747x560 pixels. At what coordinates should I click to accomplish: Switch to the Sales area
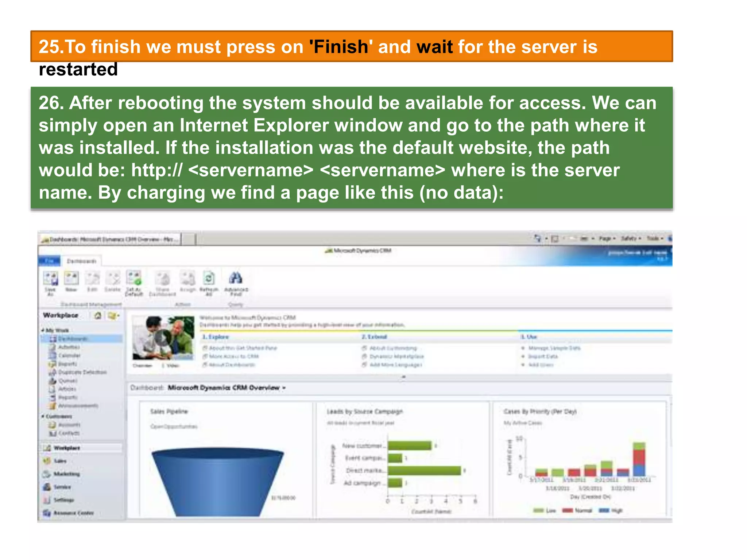(x=81, y=461)
